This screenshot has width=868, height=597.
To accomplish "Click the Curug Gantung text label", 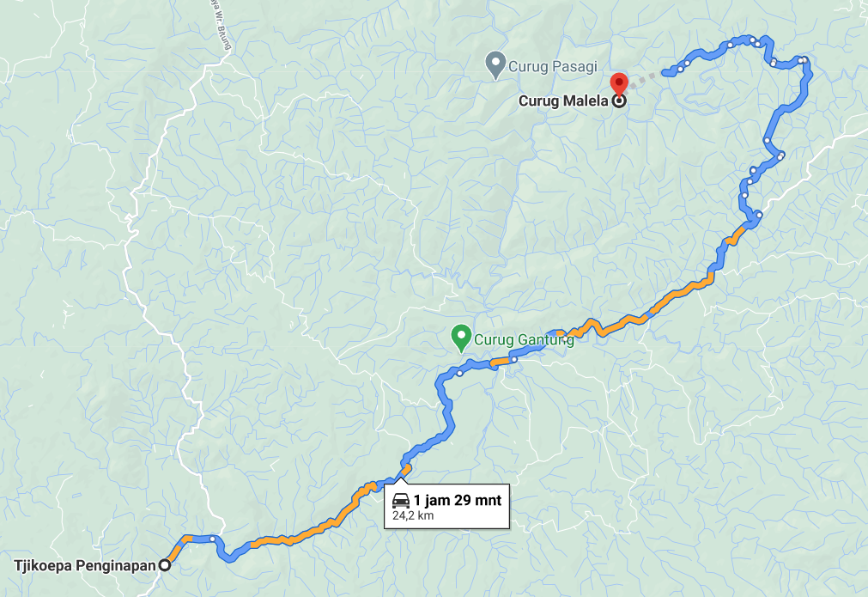I will (x=524, y=339).
